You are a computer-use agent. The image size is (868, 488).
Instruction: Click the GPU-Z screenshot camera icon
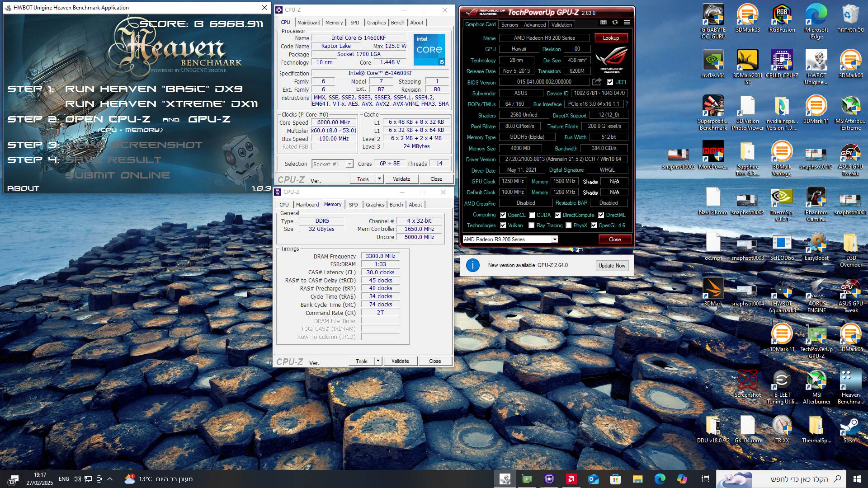pyautogui.click(x=603, y=22)
